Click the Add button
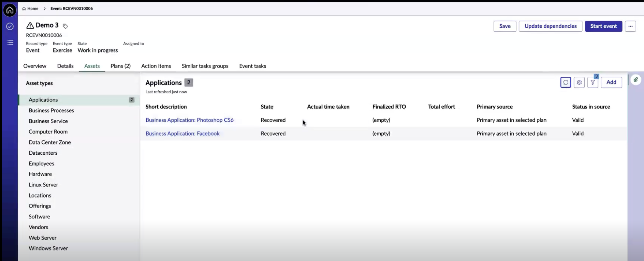 tap(611, 82)
